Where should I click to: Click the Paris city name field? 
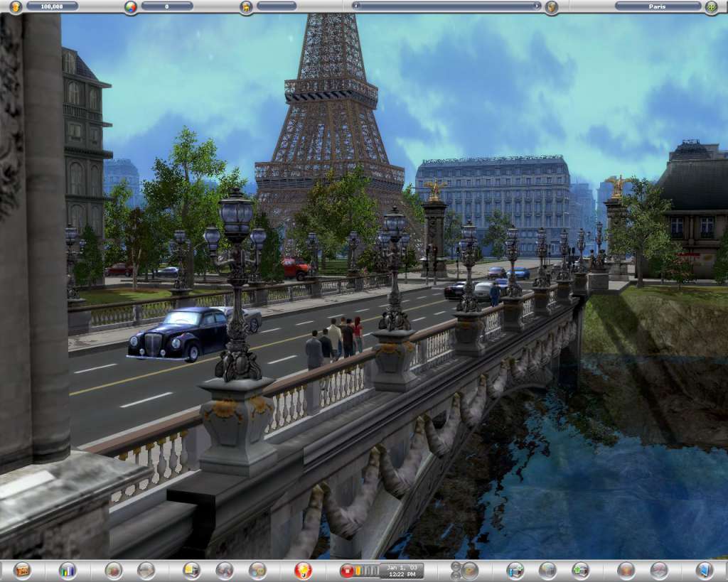point(658,6)
